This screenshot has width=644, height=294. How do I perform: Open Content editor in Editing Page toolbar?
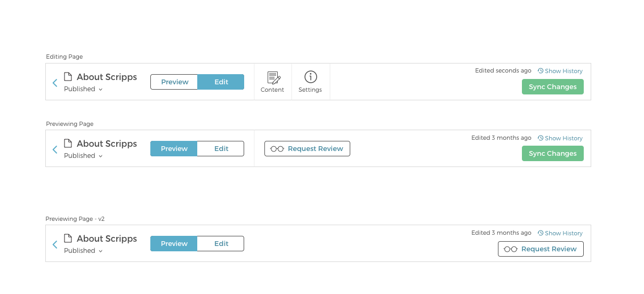(x=272, y=82)
